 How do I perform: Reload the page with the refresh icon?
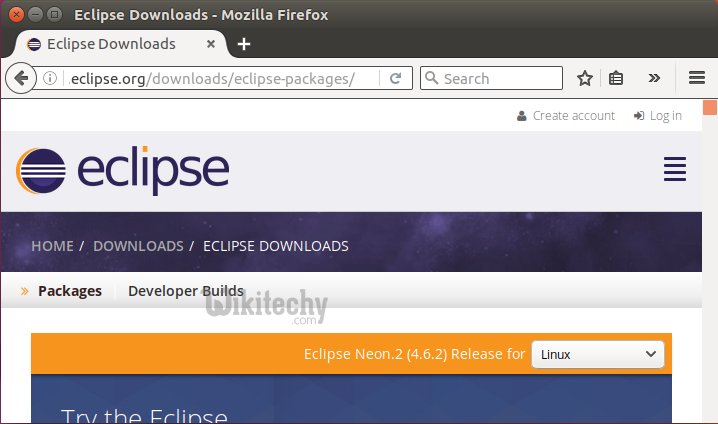pyautogui.click(x=396, y=78)
